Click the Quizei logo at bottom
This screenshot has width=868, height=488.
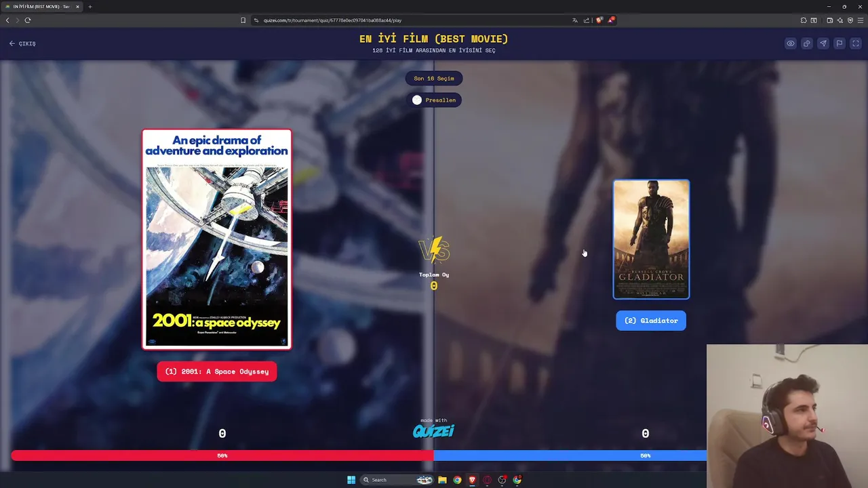tap(434, 430)
